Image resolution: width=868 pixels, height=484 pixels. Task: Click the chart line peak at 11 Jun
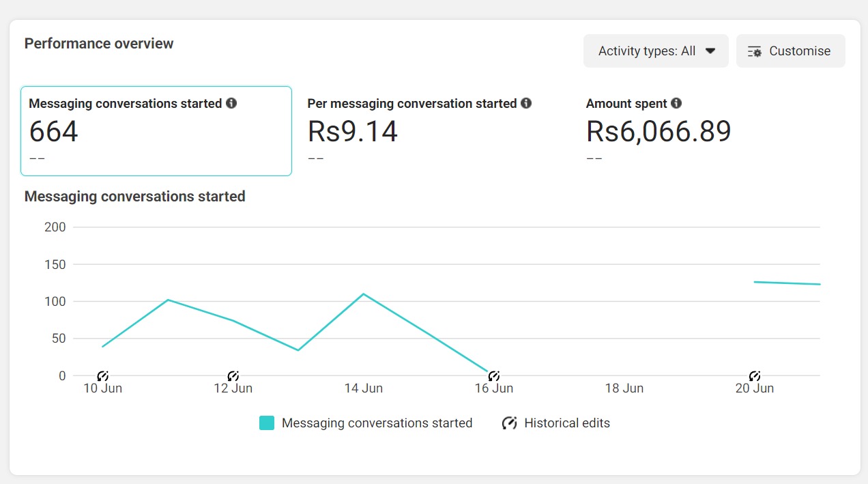click(x=168, y=300)
